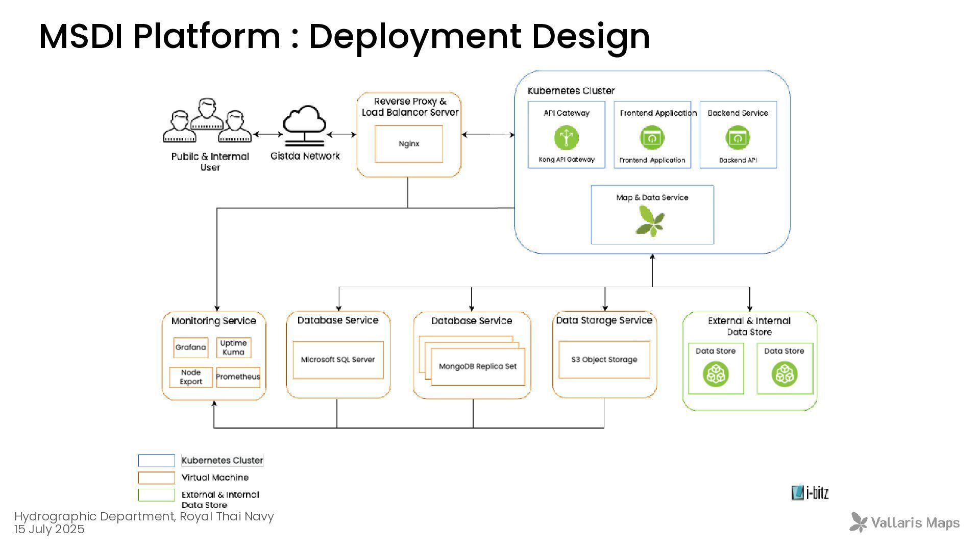
Task: Click the 'Backend API' caption
Action: click(x=738, y=160)
